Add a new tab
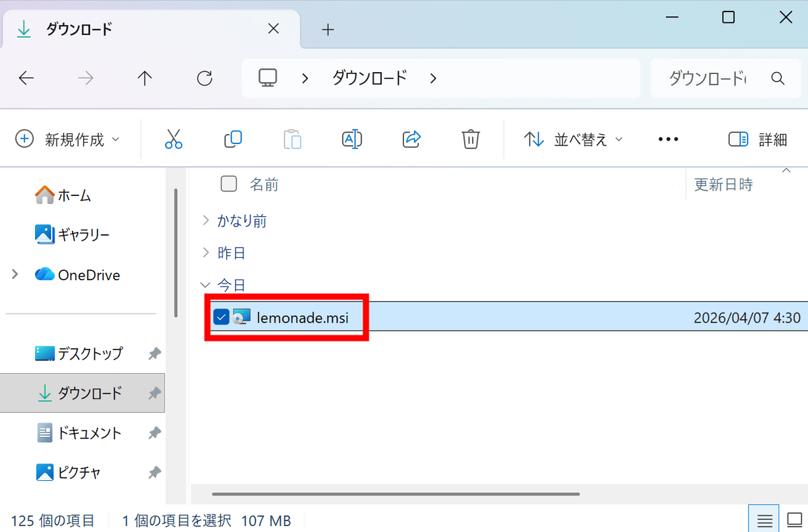 [x=328, y=30]
